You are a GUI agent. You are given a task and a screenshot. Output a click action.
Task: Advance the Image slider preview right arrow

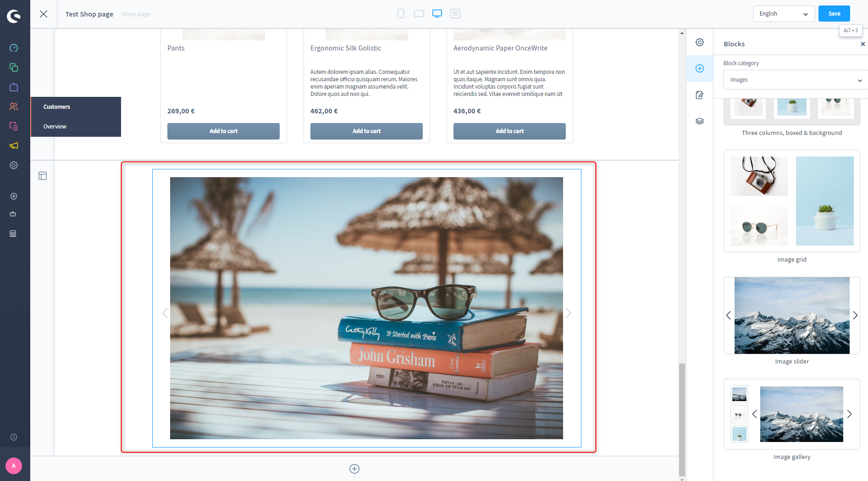tap(855, 315)
